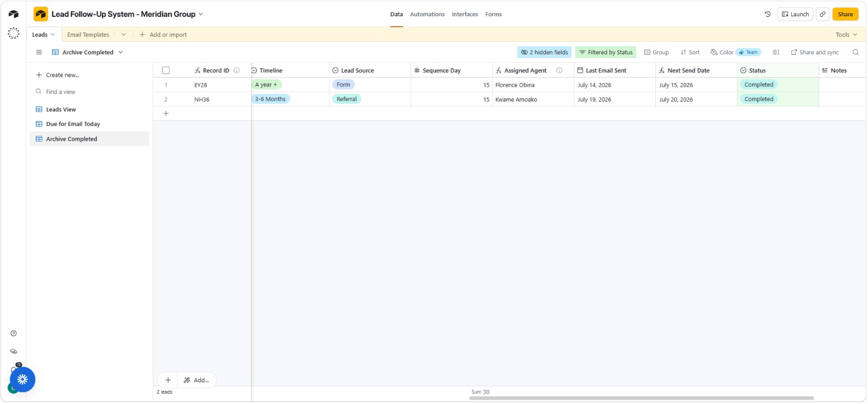Switch to the Data tab
868x404 pixels.
[x=397, y=14]
